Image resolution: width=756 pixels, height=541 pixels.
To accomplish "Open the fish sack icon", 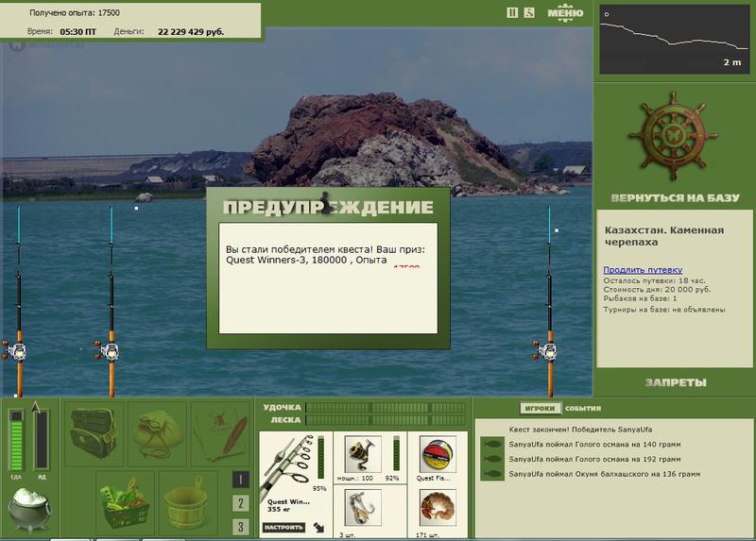I will 157,433.
